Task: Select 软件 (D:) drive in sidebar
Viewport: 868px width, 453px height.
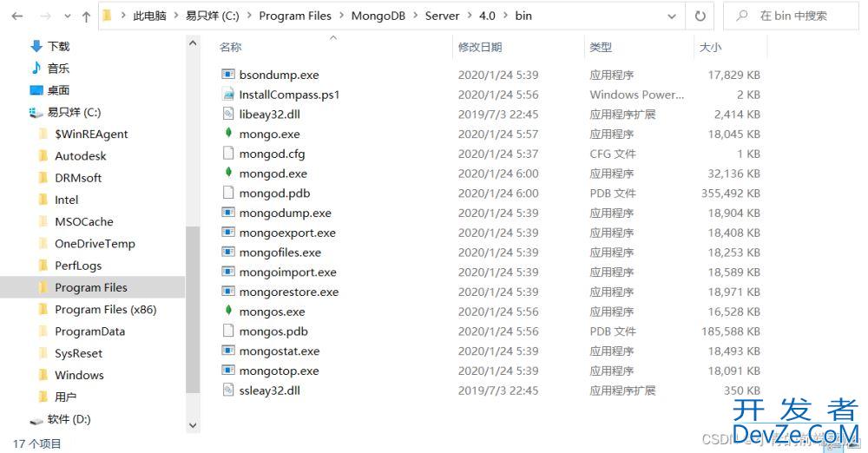Action: [x=69, y=418]
